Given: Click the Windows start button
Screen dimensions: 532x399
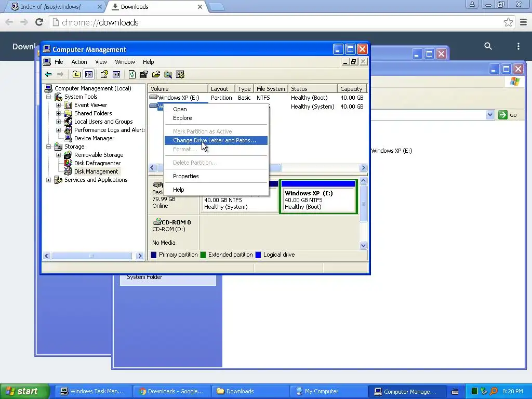Looking at the screenshot, I should pos(24,391).
